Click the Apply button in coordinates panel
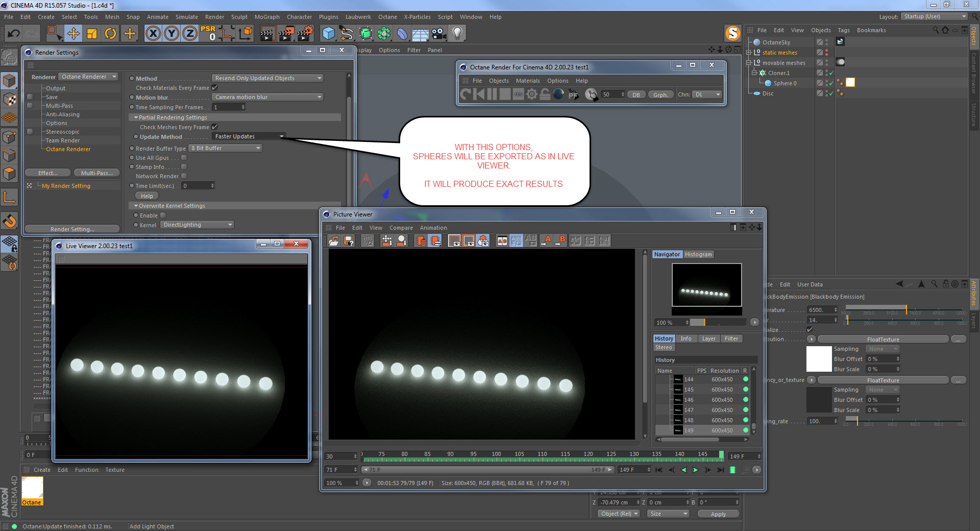The width and height of the screenshot is (980, 531). click(x=718, y=514)
